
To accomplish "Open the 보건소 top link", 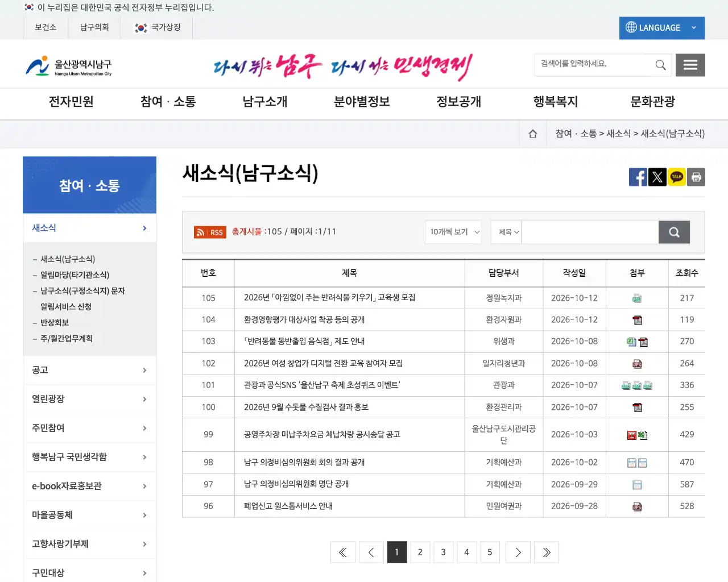I will click(45, 27).
